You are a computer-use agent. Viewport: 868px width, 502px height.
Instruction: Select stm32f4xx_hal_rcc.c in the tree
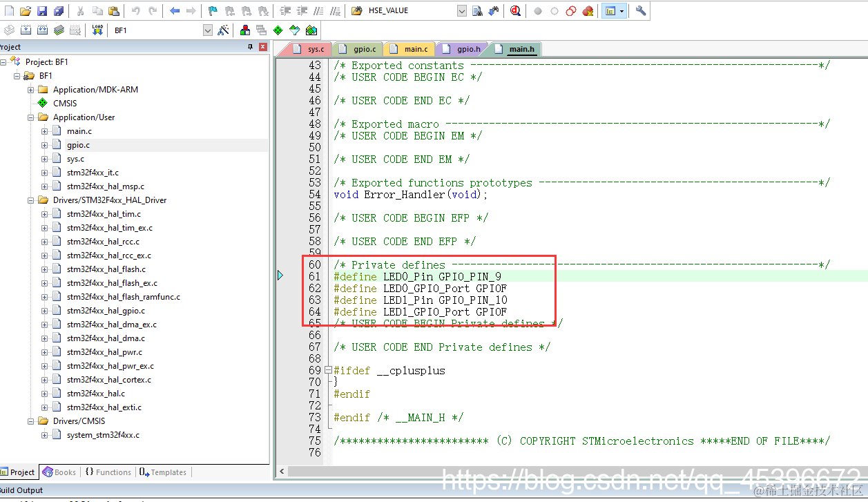103,242
